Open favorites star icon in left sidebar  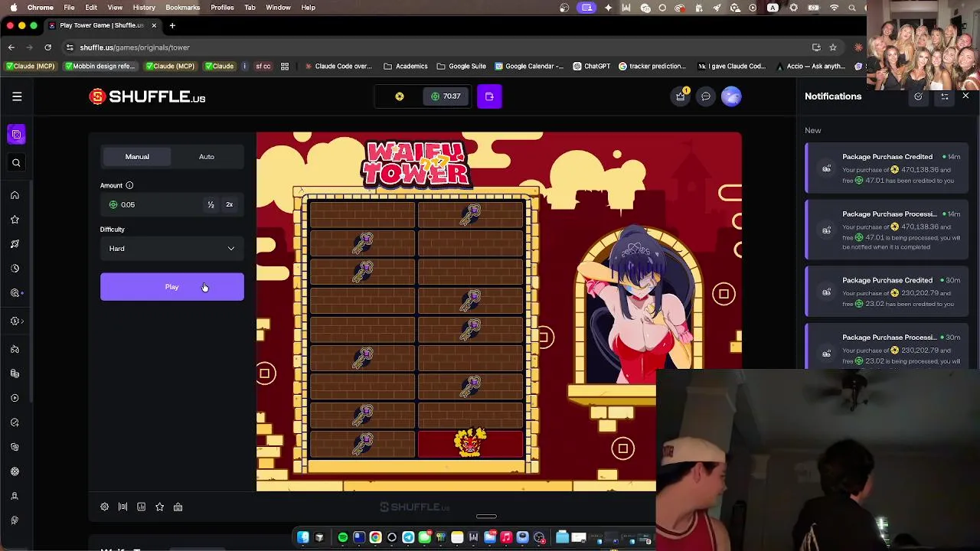[x=15, y=220]
